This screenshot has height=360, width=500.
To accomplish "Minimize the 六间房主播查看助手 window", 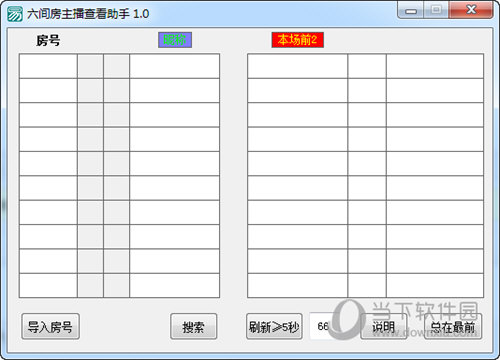I will pos(411,10).
